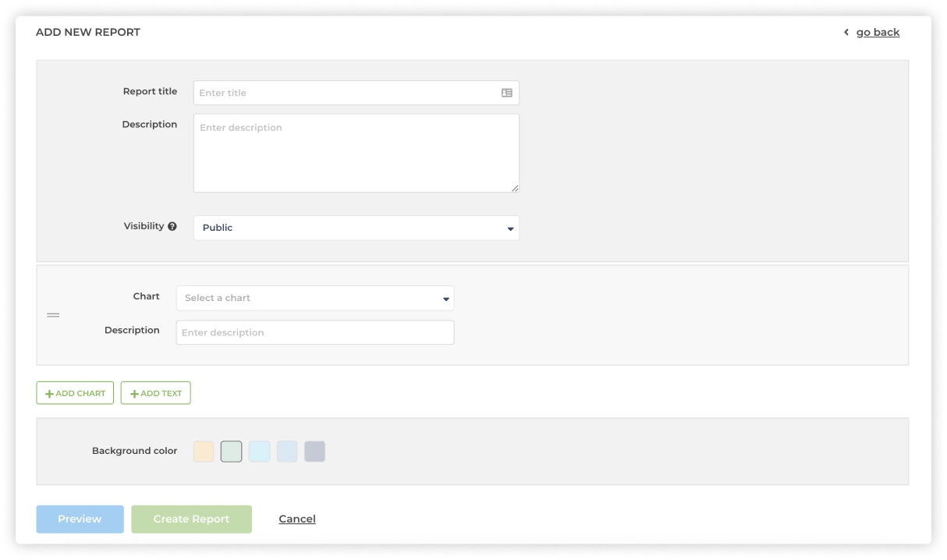Click the card icon inside Report title field
This screenshot has height=560, width=947.
[x=507, y=93]
